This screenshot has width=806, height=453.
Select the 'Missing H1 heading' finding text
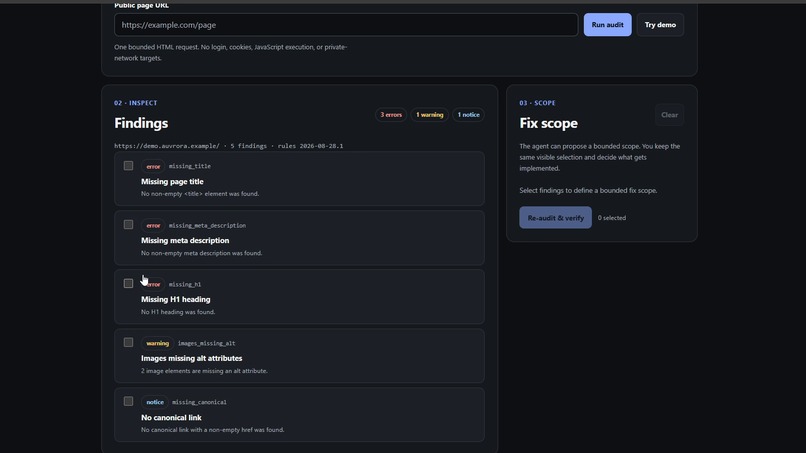tap(176, 299)
